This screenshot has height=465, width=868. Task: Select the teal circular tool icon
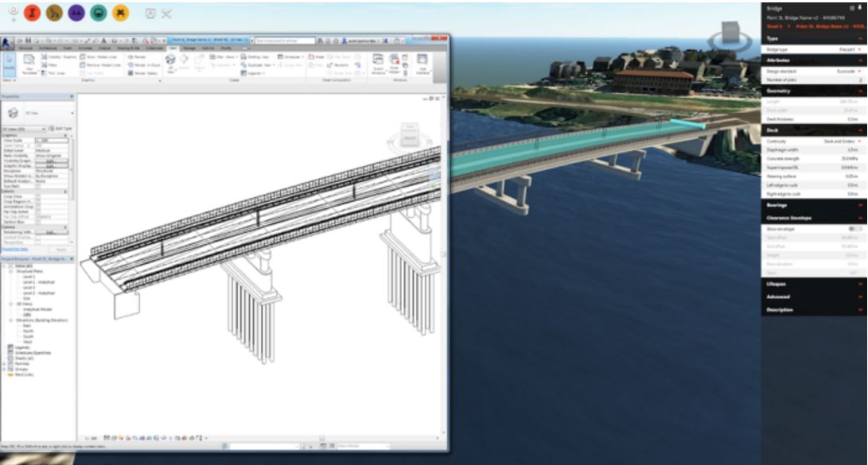[x=99, y=13]
